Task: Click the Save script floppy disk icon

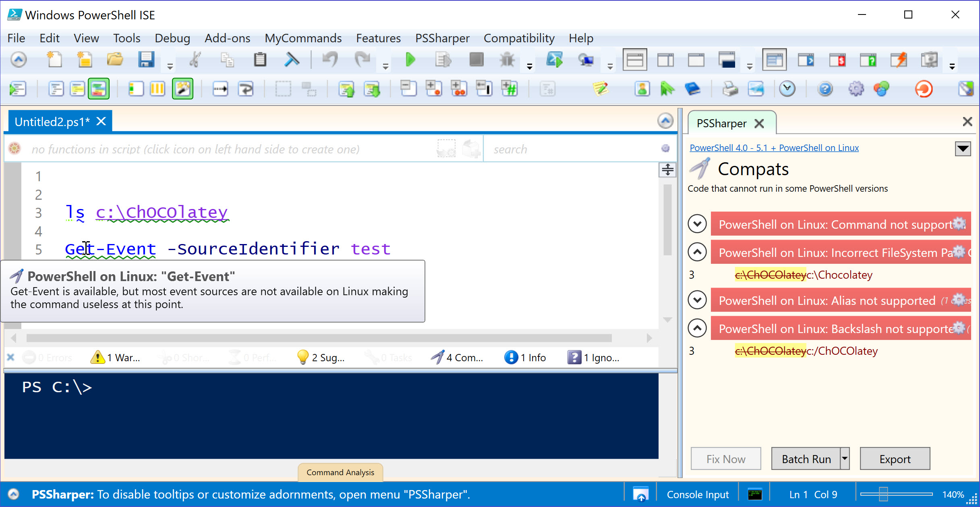Action: pos(146,60)
